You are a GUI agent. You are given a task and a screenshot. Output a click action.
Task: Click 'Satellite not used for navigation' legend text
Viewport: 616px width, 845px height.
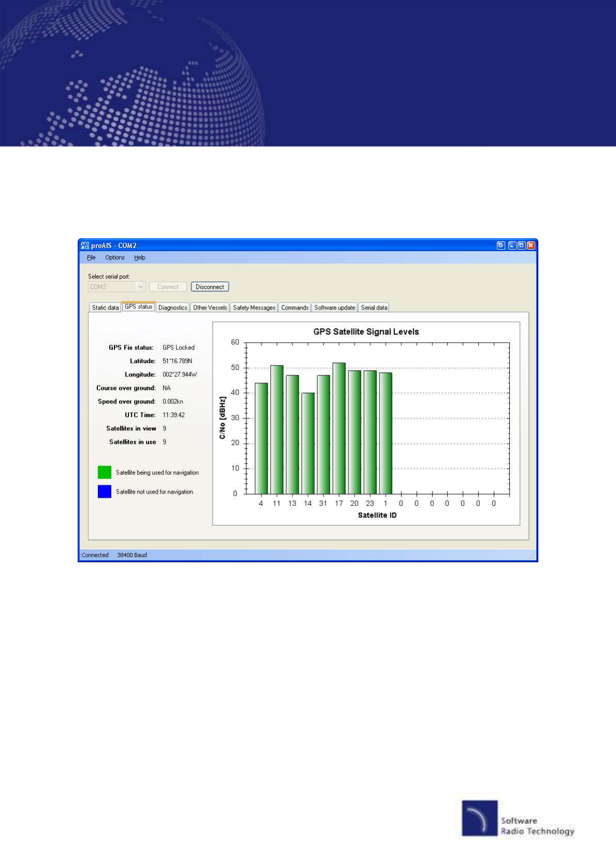point(154,491)
